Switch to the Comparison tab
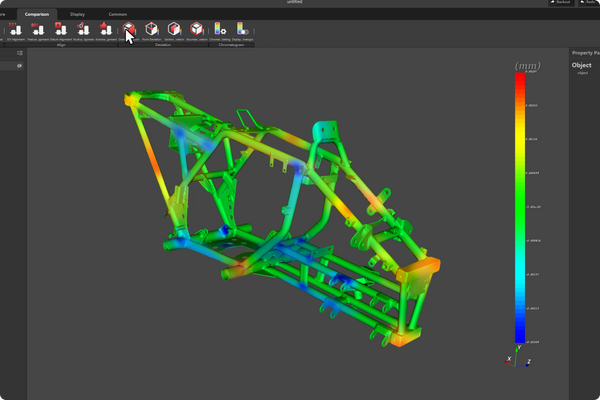The height and width of the screenshot is (400, 600). point(37,13)
